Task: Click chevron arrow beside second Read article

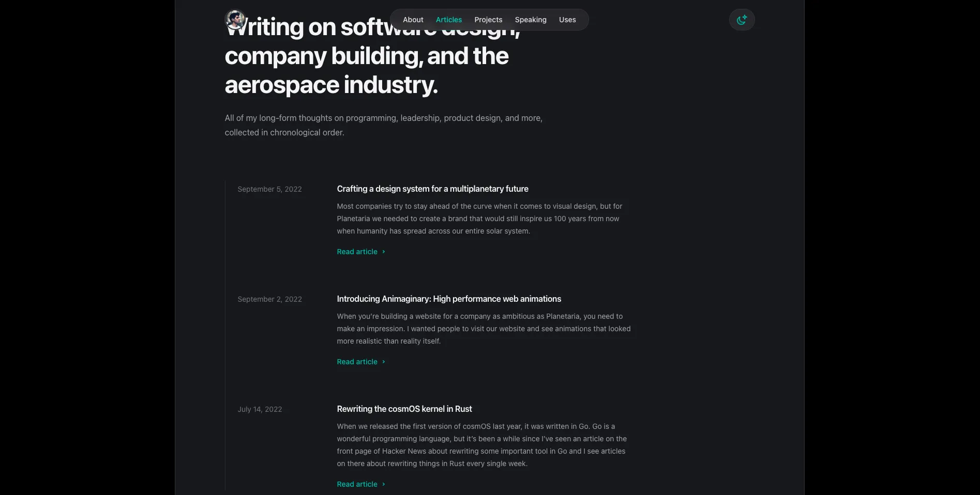Action: click(x=383, y=362)
